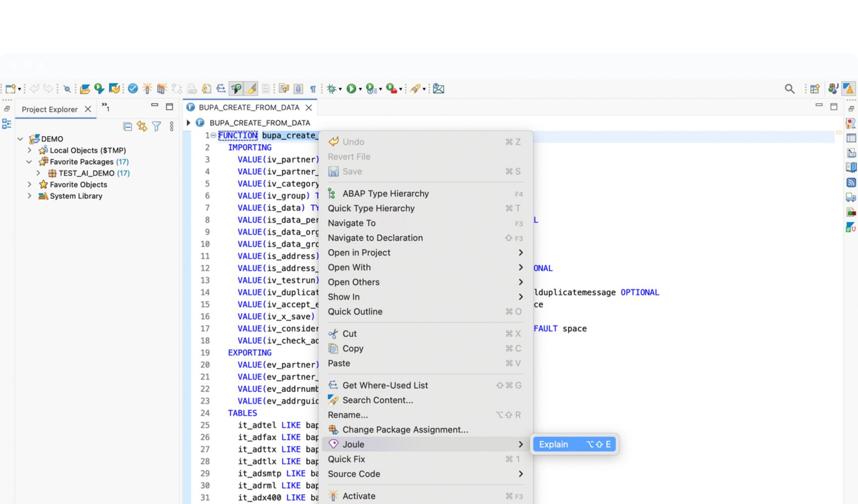Click the blue Check ABAP object icon

133,89
